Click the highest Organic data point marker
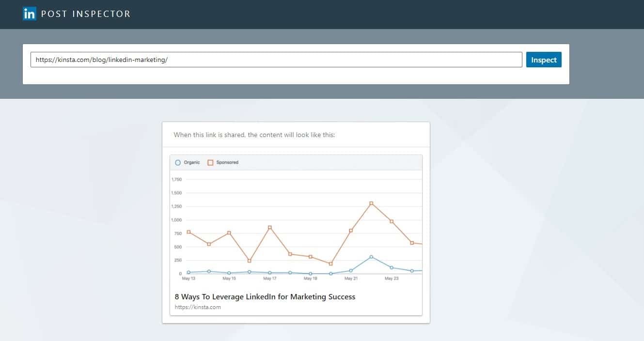The image size is (644, 341). coord(371,257)
